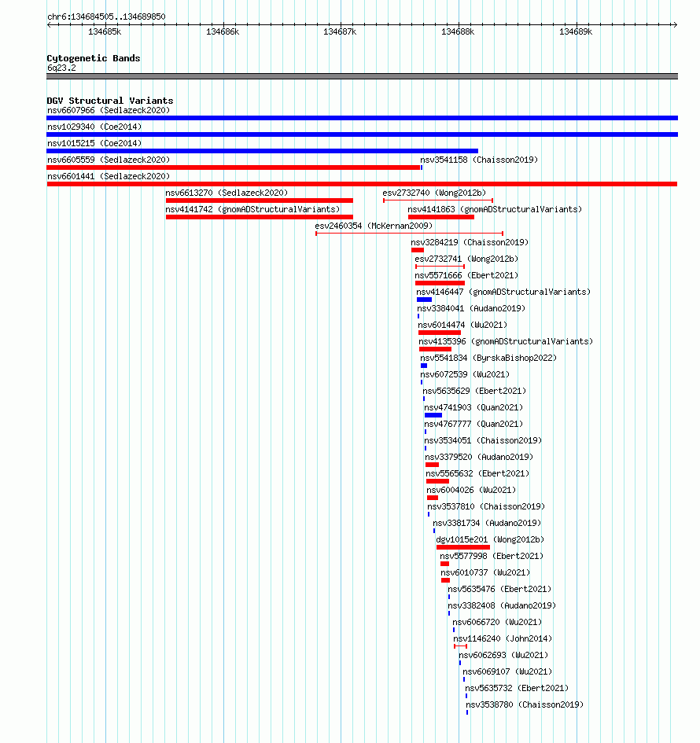Click nsv3541158 (Chaisson2019) label
Viewport: 700px width, 743px height.
coord(479,160)
